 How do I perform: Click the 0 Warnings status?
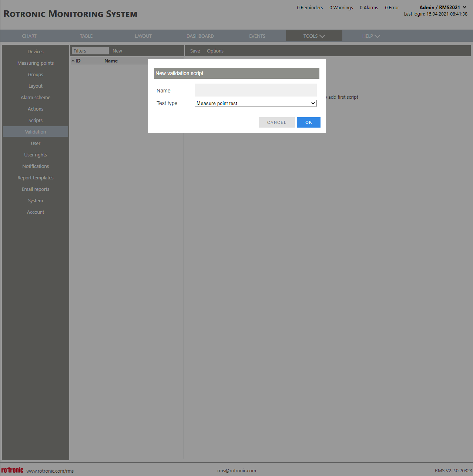tap(341, 7)
